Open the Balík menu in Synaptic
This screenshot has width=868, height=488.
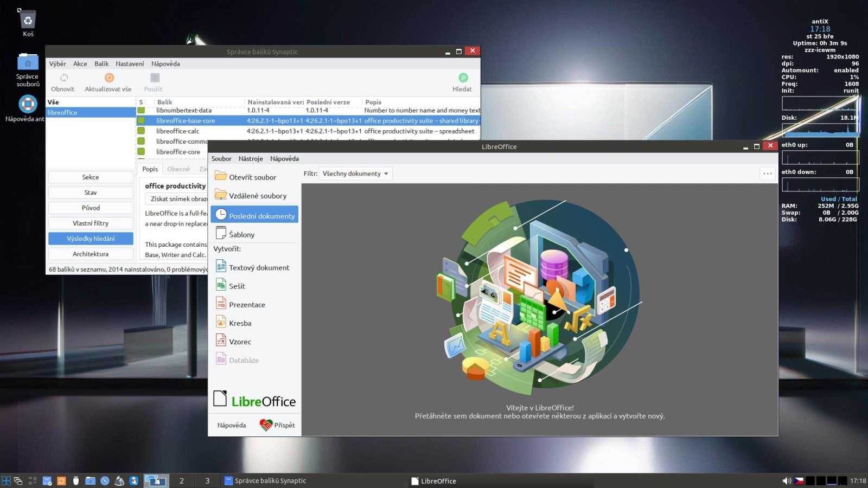tap(101, 63)
